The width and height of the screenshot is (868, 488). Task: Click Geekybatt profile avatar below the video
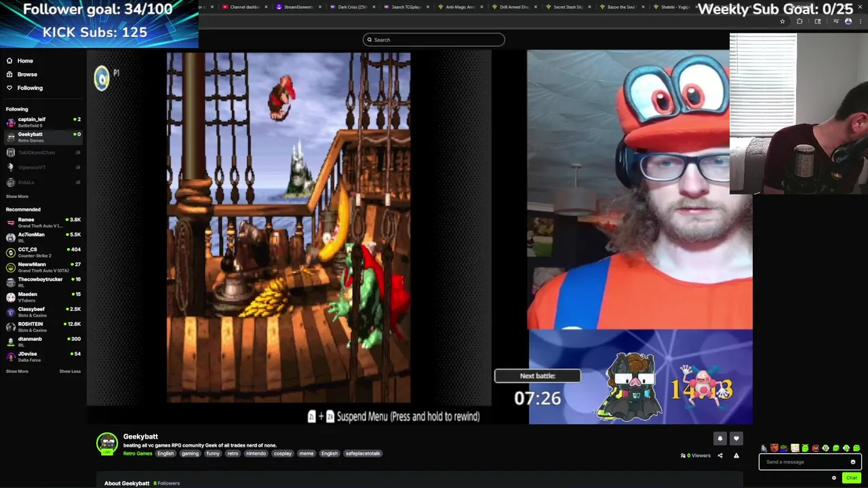(106, 443)
